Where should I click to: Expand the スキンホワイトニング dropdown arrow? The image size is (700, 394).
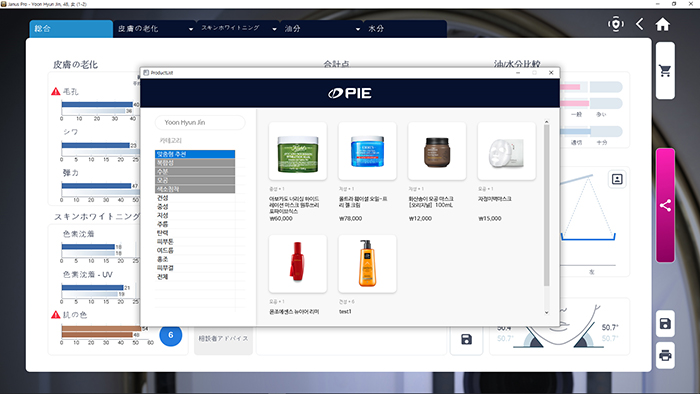point(274,29)
